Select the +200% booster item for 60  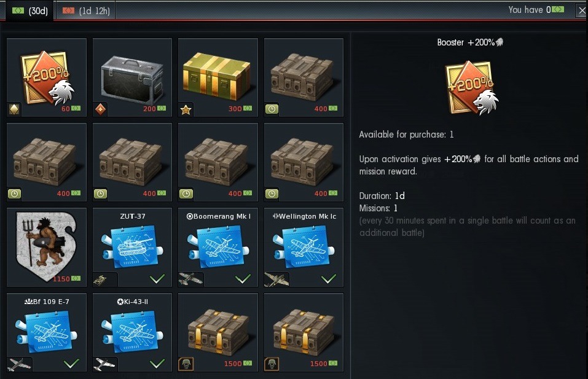tap(47, 77)
